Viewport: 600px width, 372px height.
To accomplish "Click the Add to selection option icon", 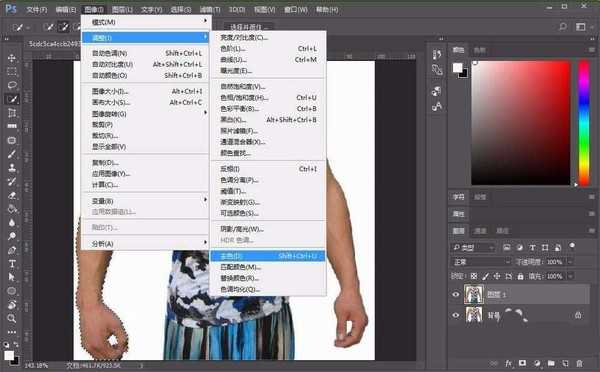I will tap(64, 27).
